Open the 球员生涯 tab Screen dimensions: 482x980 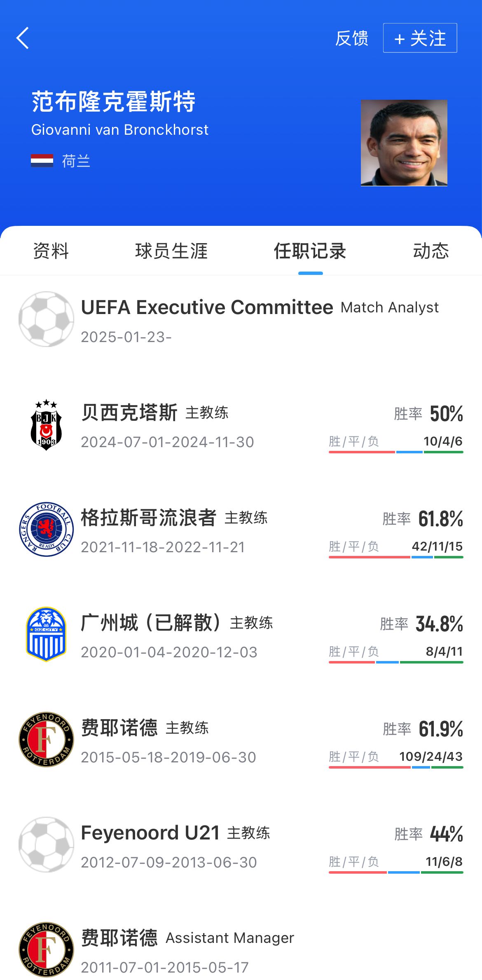coord(171,251)
